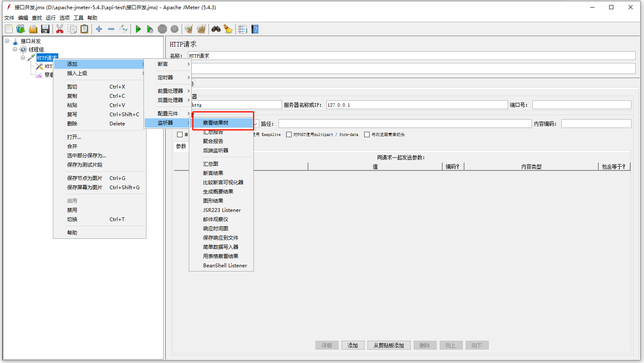Viewport: 644px width, 363px height.
Task: Start the test with green play icon
Action: coord(138,29)
